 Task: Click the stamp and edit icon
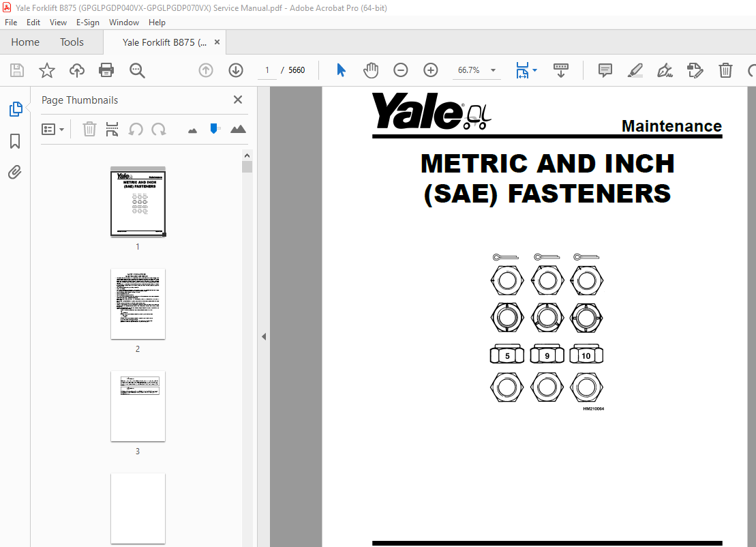coord(695,70)
